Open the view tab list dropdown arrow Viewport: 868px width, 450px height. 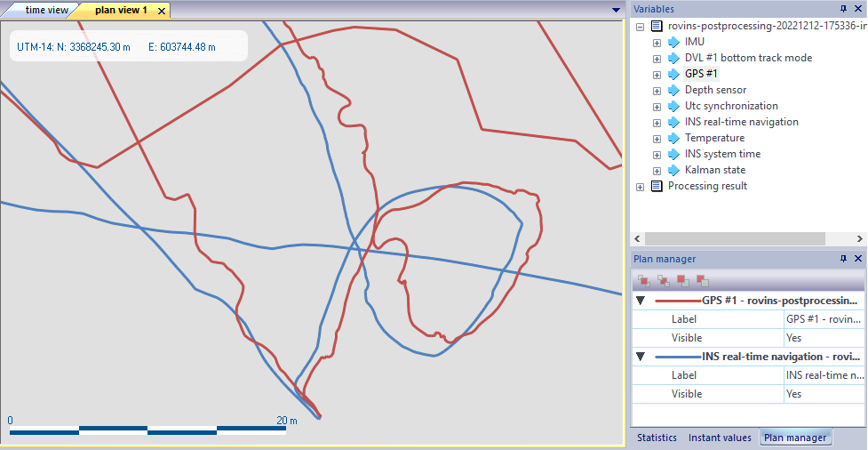click(617, 10)
